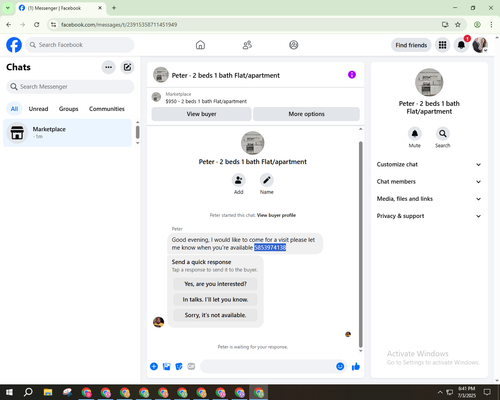The height and width of the screenshot is (400, 500).
Task: Focus the Search Facebook field
Action: pos(80,45)
